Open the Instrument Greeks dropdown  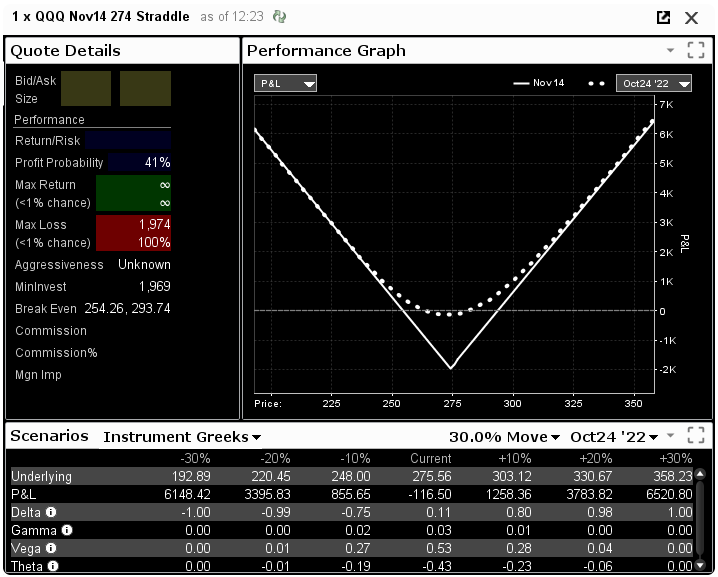tap(182, 437)
